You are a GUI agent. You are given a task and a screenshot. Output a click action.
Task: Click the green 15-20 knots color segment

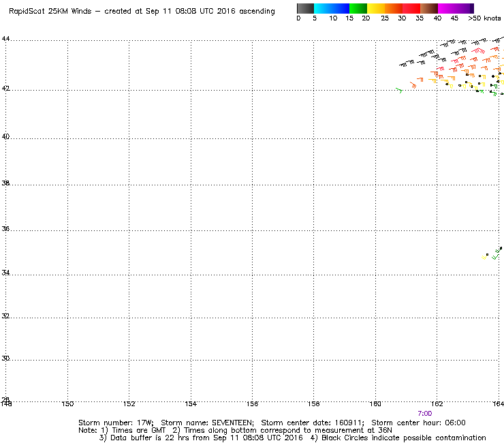[358, 8]
